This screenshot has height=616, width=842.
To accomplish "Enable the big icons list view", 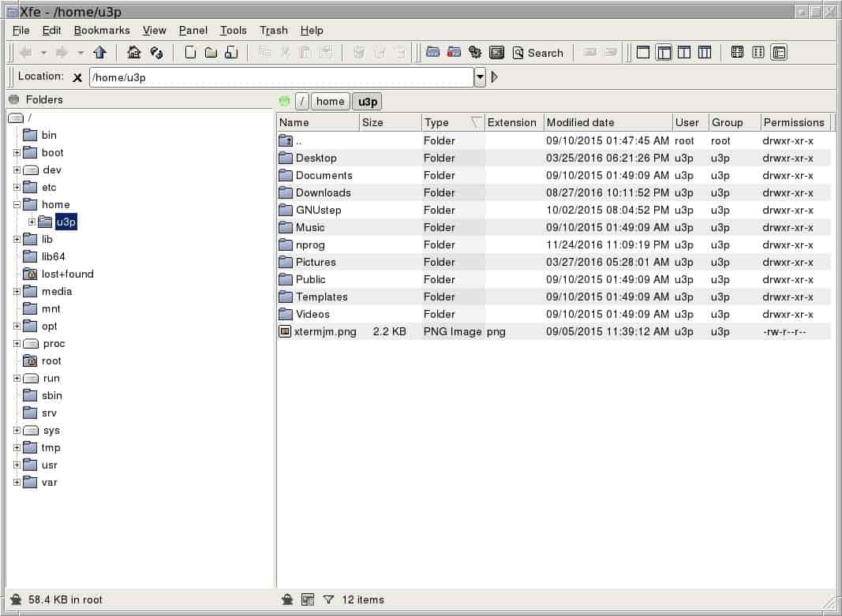I will (x=738, y=53).
